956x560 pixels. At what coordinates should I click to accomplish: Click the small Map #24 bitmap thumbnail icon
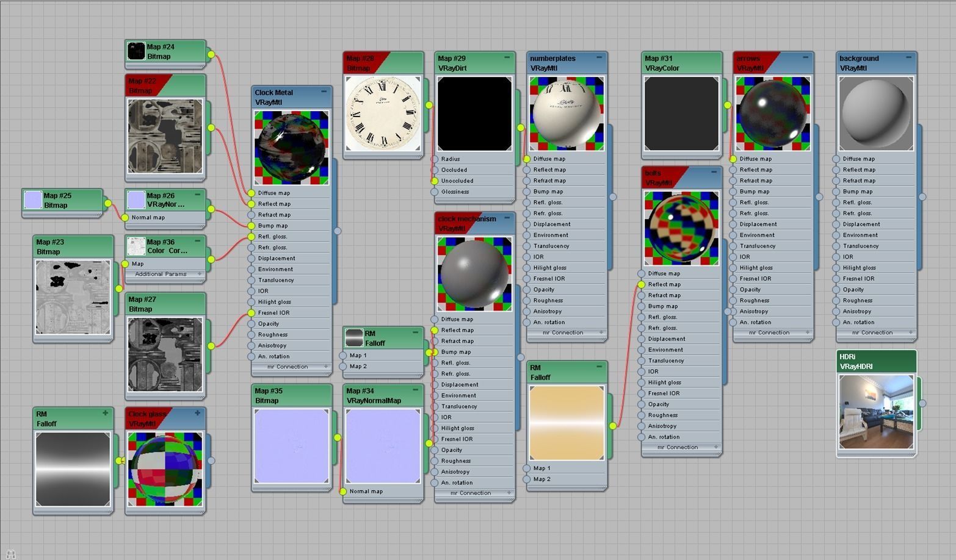(x=136, y=51)
